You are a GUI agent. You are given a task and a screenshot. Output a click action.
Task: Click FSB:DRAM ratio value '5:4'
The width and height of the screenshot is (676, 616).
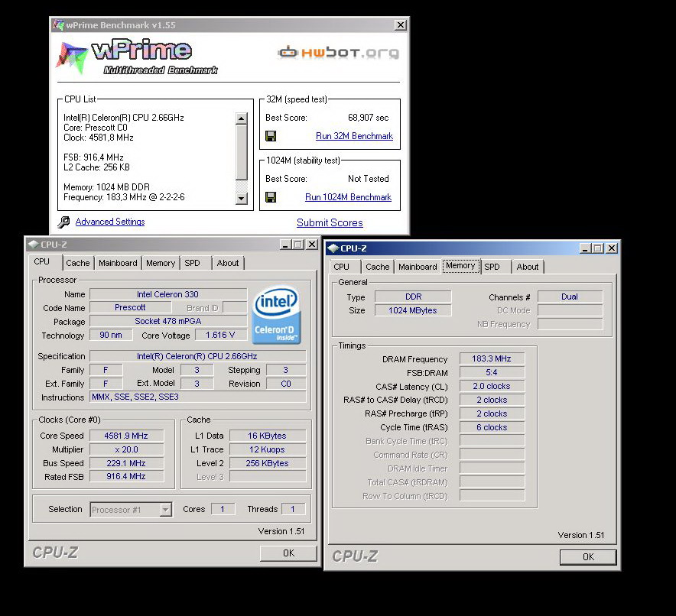492,373
